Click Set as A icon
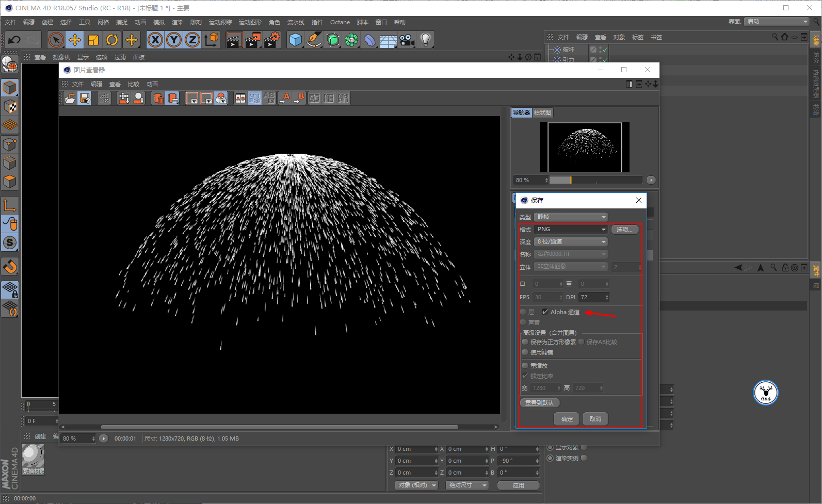The width and height of the screenshot is (822, 504). (285, 98)
